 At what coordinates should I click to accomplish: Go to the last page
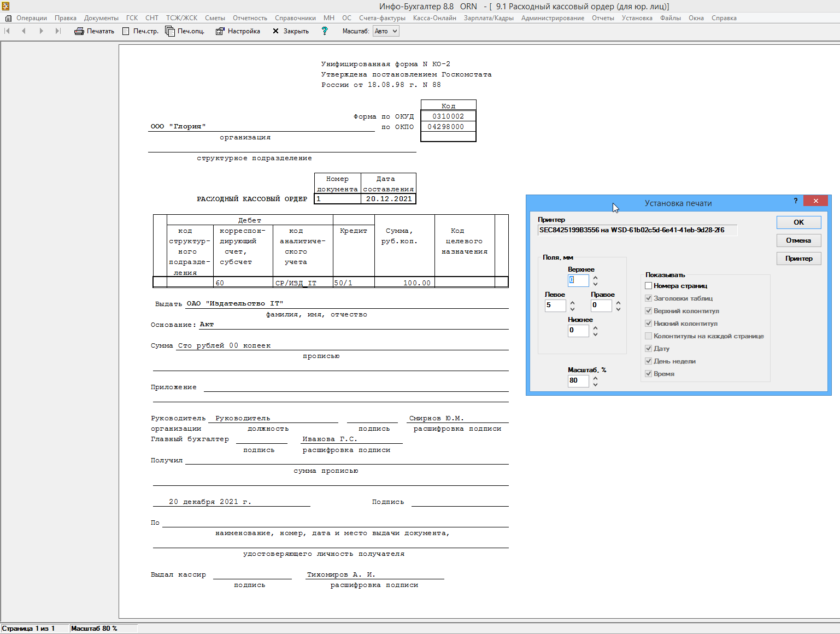click(58, 31)
